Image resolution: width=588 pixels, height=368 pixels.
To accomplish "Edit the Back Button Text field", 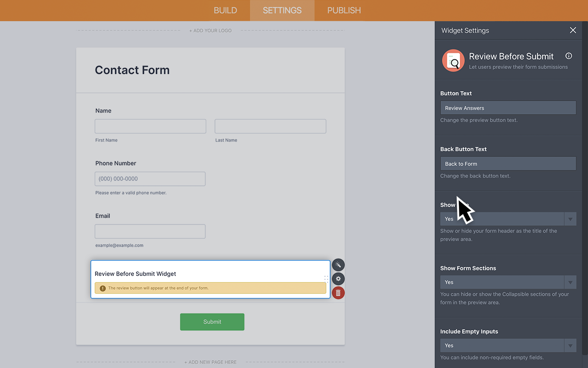I will tap(508, 163).
